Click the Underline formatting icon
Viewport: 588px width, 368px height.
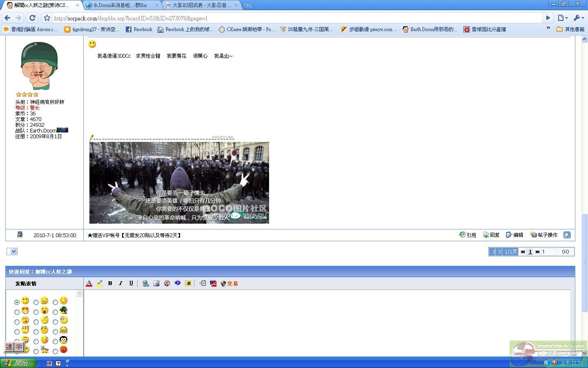[131, 283]
